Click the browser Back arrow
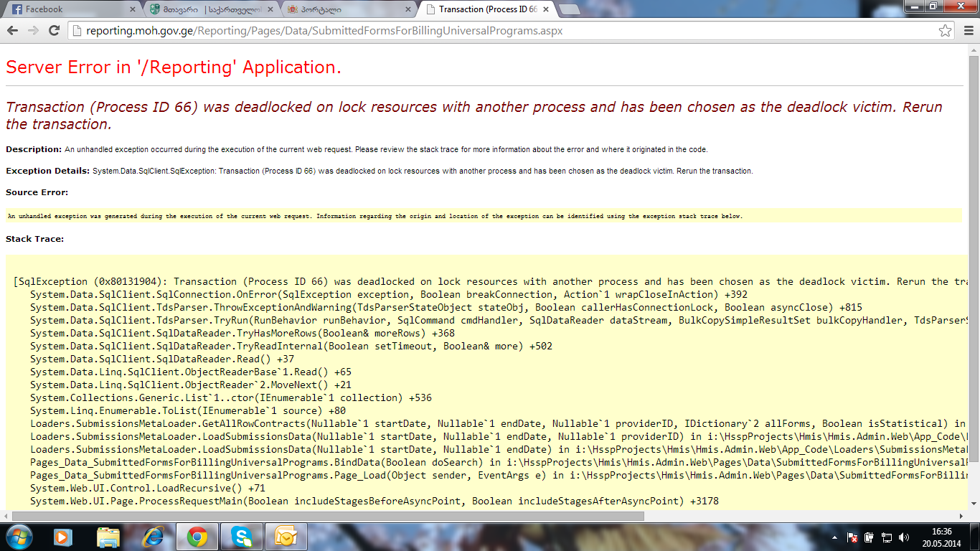Image resolution: width=980 pixels, height=551 pixels. click(x=12, y=31)
